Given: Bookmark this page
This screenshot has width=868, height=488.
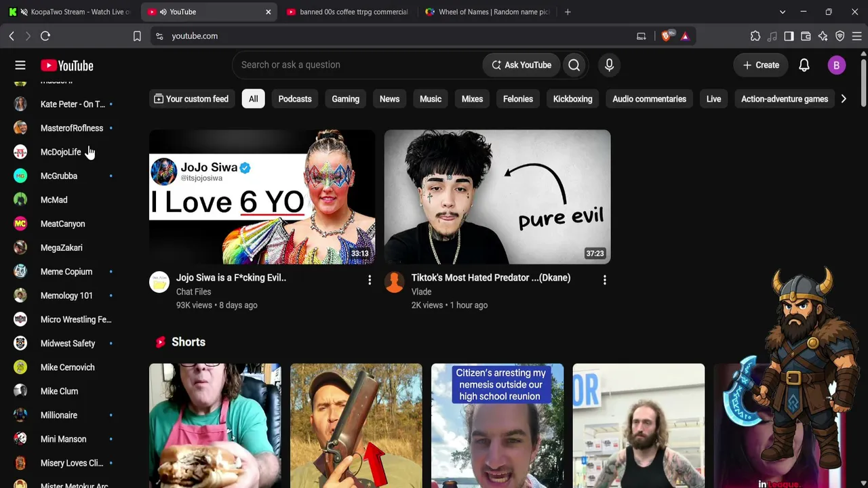Looking at the screenshot, I should pos(137,36).
